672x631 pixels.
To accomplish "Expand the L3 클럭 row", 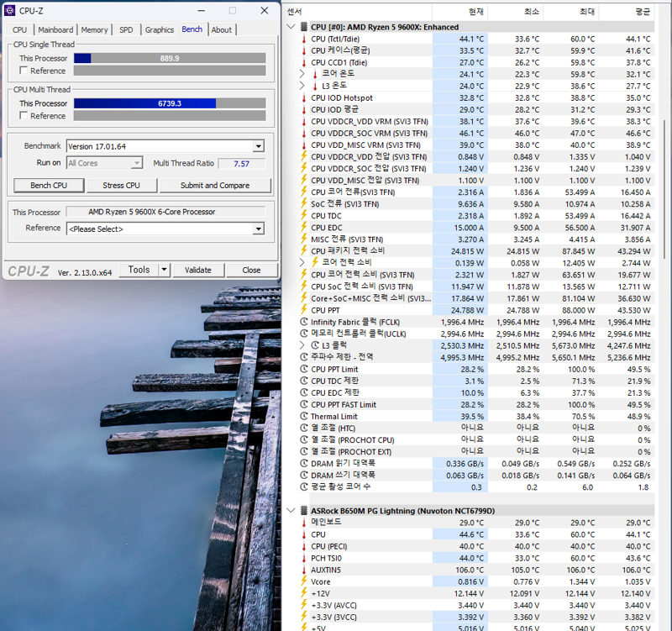I will tap(302, 345).
